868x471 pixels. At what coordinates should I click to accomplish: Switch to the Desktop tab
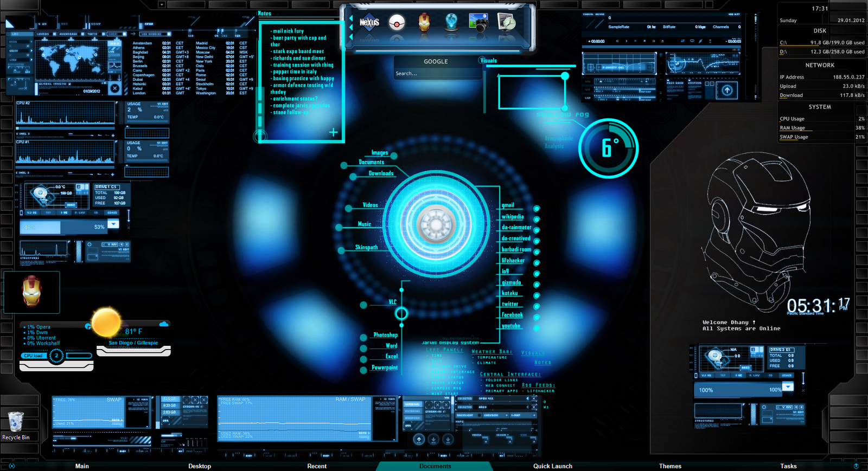(x=200, y=466)
